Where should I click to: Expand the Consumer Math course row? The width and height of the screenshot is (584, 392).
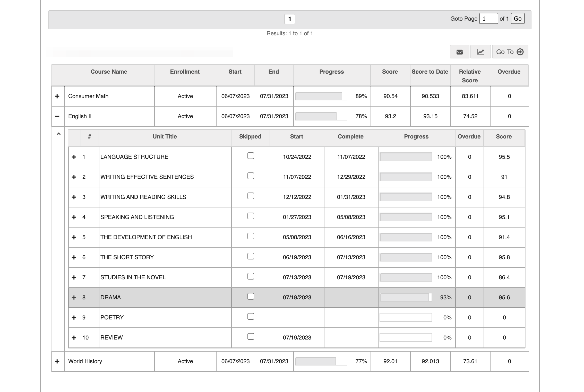coord(57,96)
